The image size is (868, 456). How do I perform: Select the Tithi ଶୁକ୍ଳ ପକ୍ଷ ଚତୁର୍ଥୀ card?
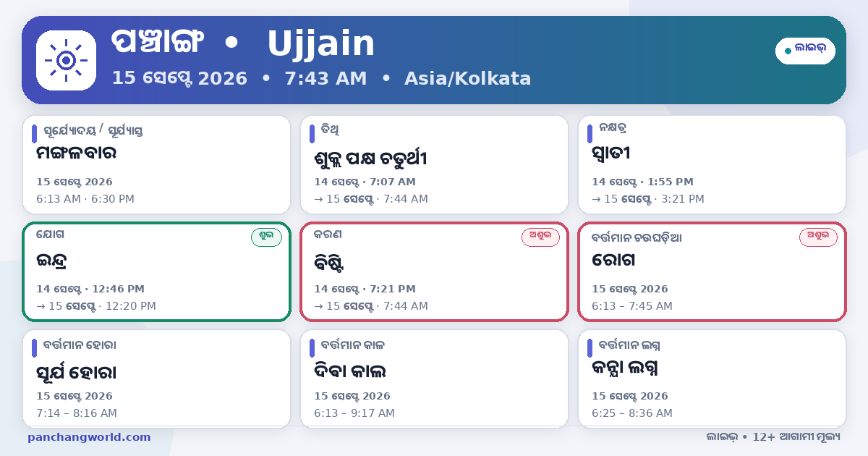click(434, 165)
